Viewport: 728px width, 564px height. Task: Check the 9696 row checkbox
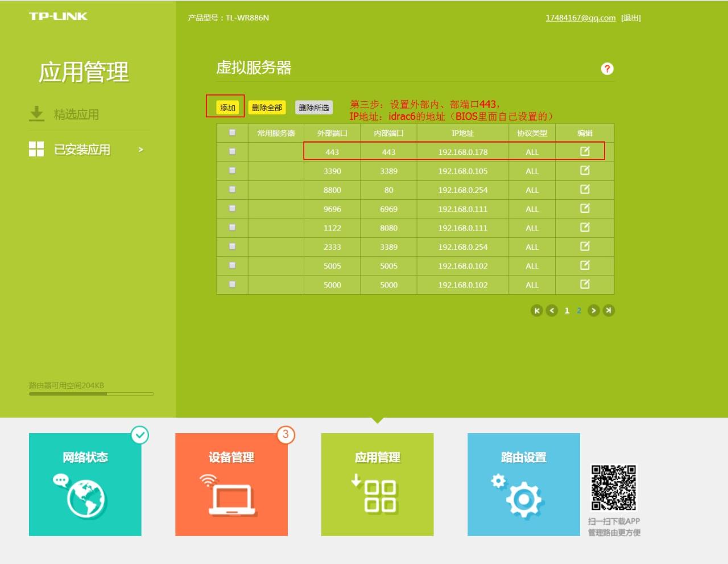232,208
